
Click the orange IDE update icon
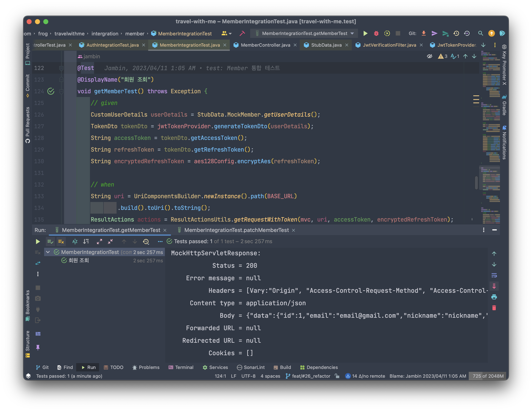492,33
